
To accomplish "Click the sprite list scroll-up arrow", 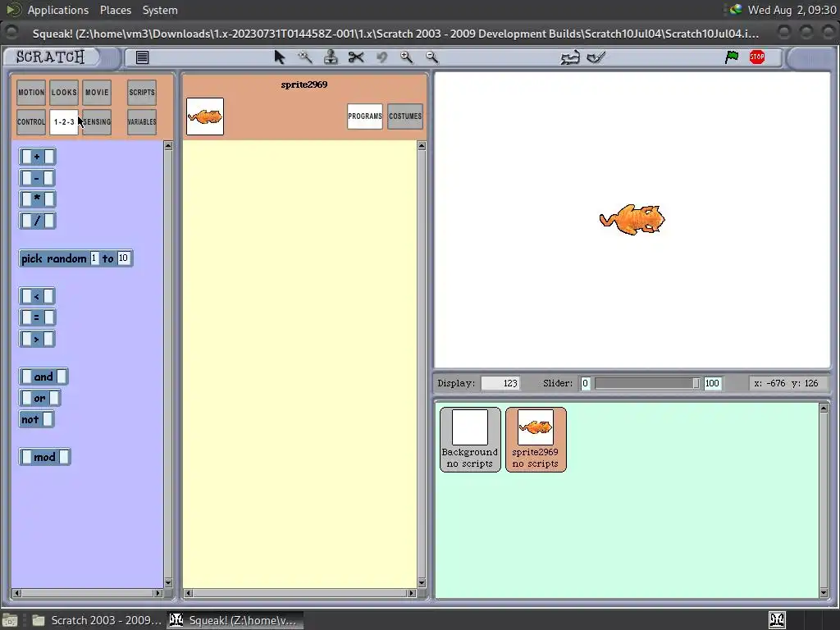I will point(824,409).
